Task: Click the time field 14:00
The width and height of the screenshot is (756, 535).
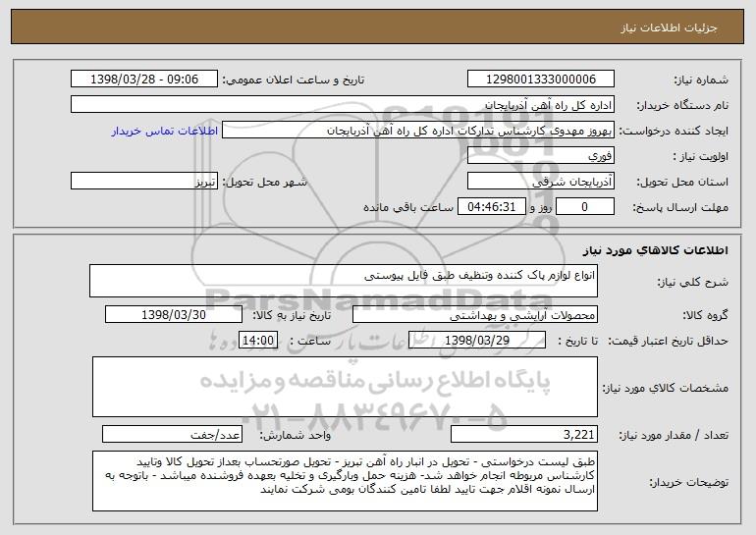Action: point(258,341)
